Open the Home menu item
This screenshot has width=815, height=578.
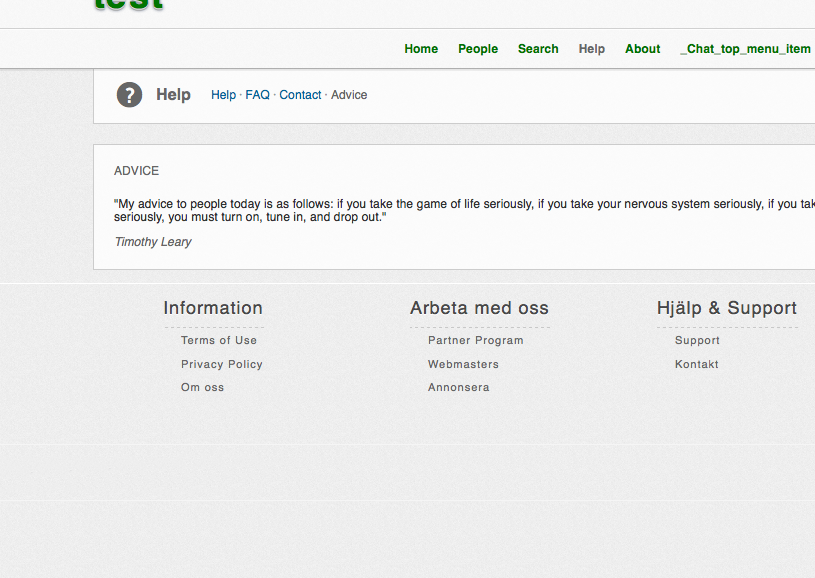pos(421,49)
